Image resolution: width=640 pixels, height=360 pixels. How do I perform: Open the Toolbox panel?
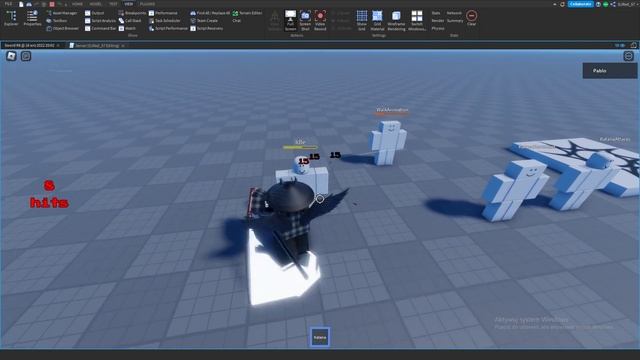coord(57,20)
